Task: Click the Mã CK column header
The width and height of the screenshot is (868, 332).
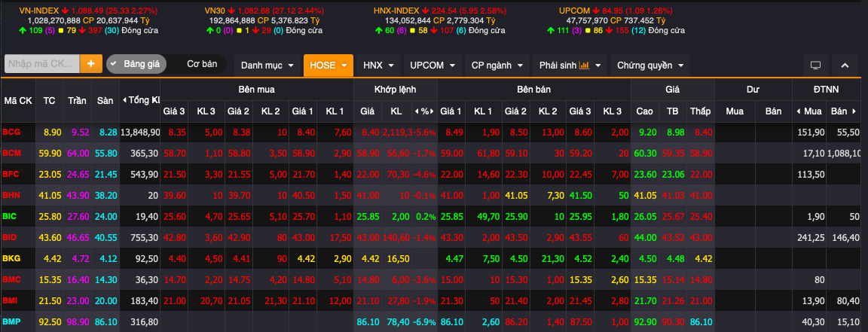Action: coord(18,100)
